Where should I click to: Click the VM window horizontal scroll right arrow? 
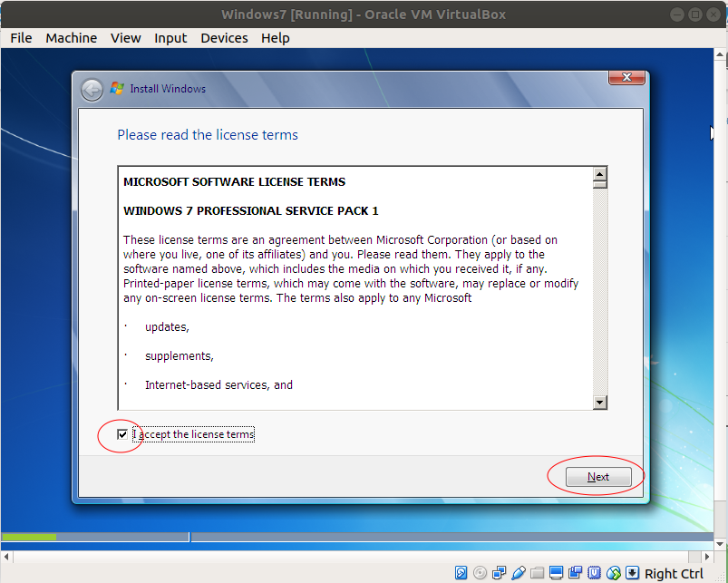tap(706, 557)
